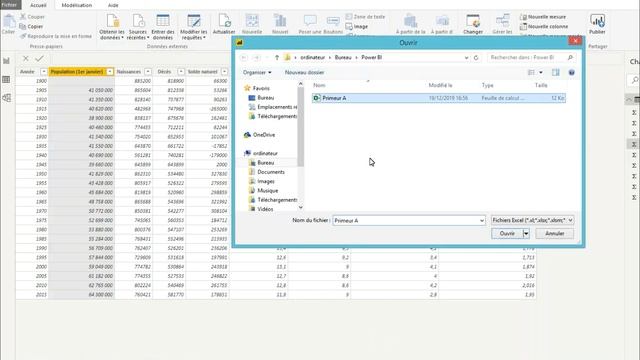Open the Nom du fichier dropdown arrow
Image resolution: width=640 pixels, height=360 pixels.
click(x=482, y=220)
